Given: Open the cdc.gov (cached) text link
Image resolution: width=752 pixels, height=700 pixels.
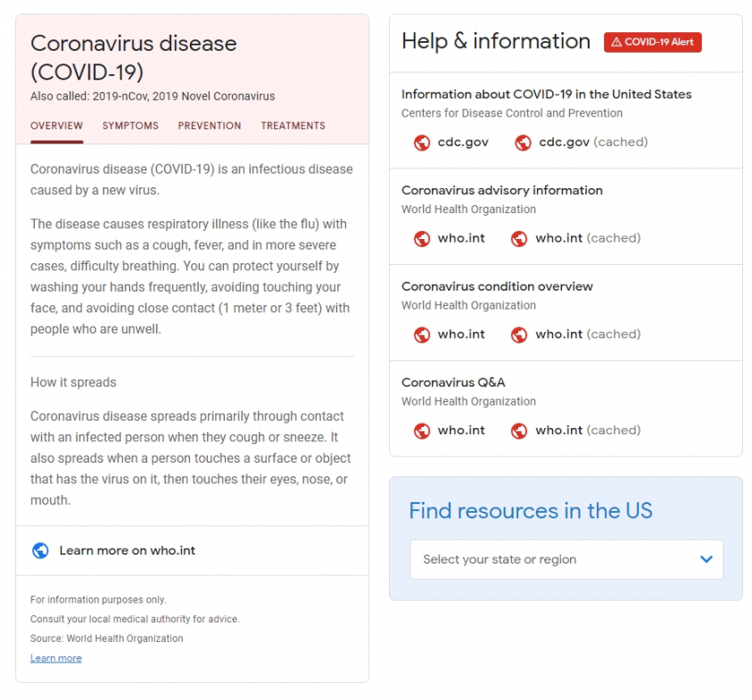Looking at the screenshot, I should click(x=593, y=142).
